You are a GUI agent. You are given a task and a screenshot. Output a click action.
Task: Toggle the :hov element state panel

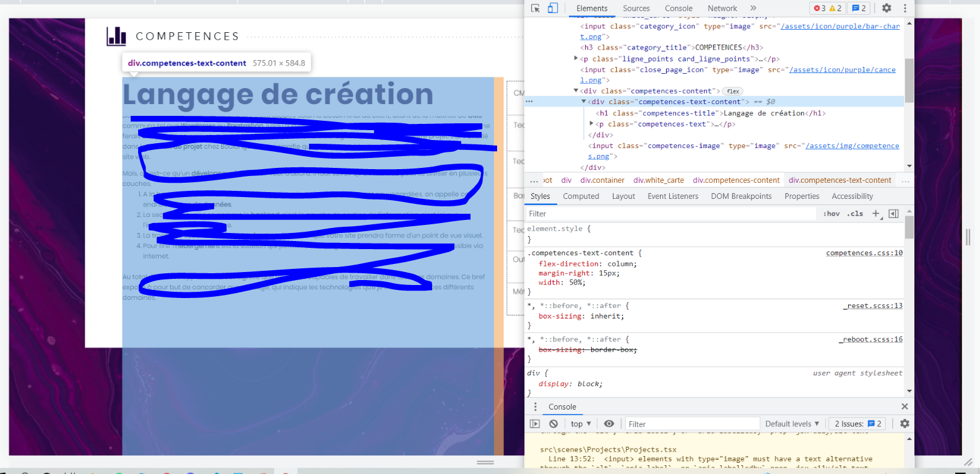point(831,214)
